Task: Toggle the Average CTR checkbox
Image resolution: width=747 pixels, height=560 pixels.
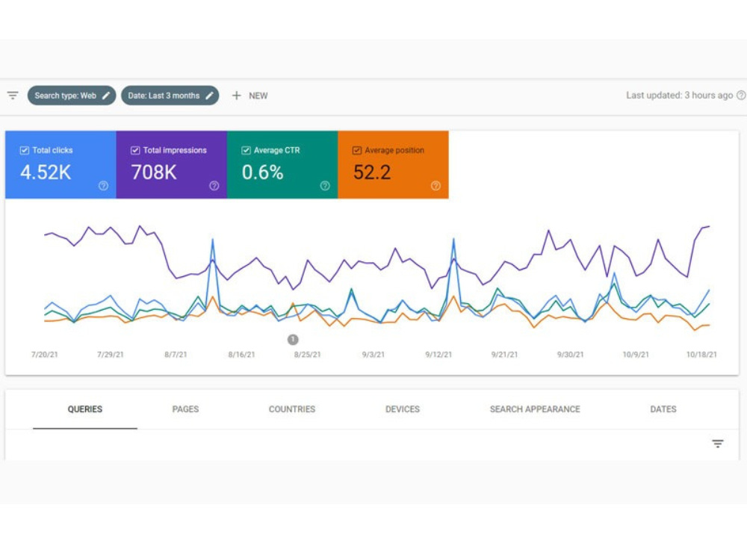Action: point(246,150)
